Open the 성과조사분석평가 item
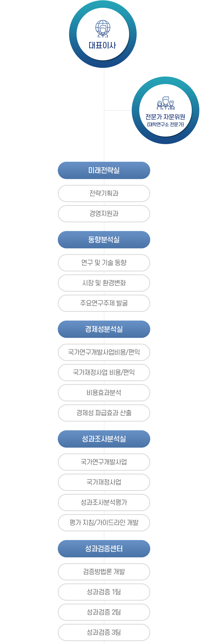The width and height of the screenshot is (208, 644). (x=104, y=502)
